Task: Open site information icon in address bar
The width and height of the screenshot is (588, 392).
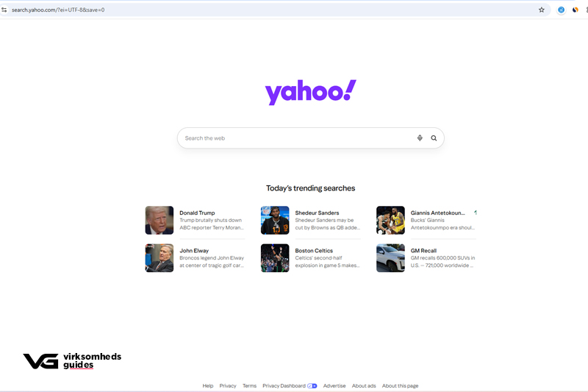Action: (x=4, y=10)
